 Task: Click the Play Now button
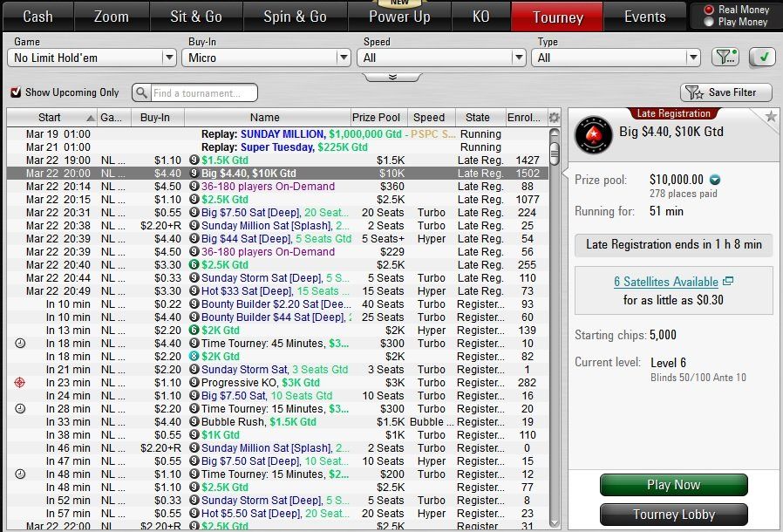tap(674, 485)
